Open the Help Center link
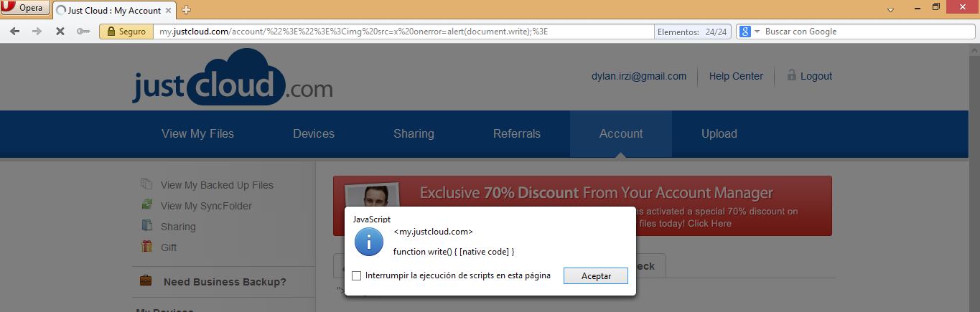This screenshot has width=980, height=312. (x=736, y=76)
